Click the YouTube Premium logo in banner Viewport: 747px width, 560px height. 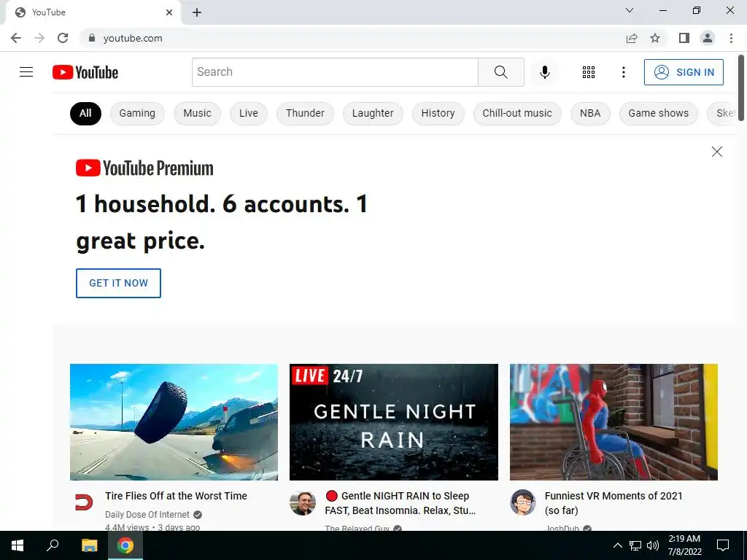(x=144, y=168)
